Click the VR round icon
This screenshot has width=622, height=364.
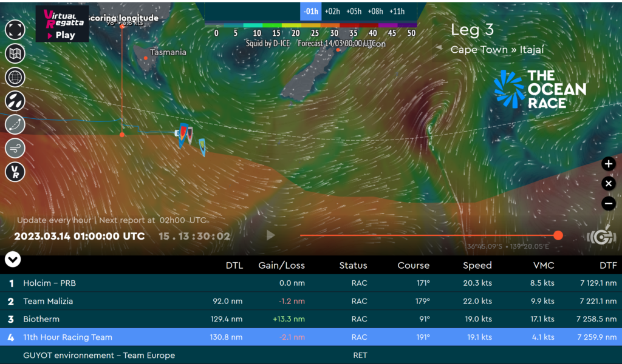click(x=15, y=172)
